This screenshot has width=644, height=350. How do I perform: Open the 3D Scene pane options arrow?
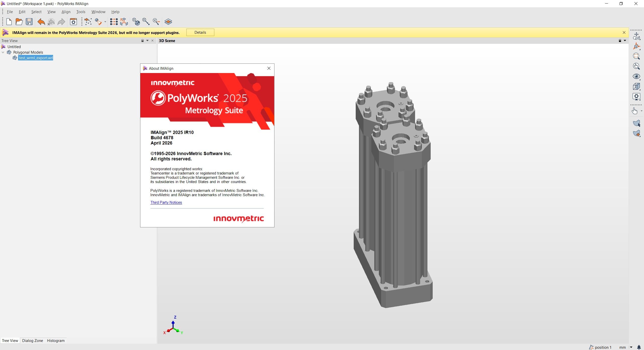tap(625, 41)
